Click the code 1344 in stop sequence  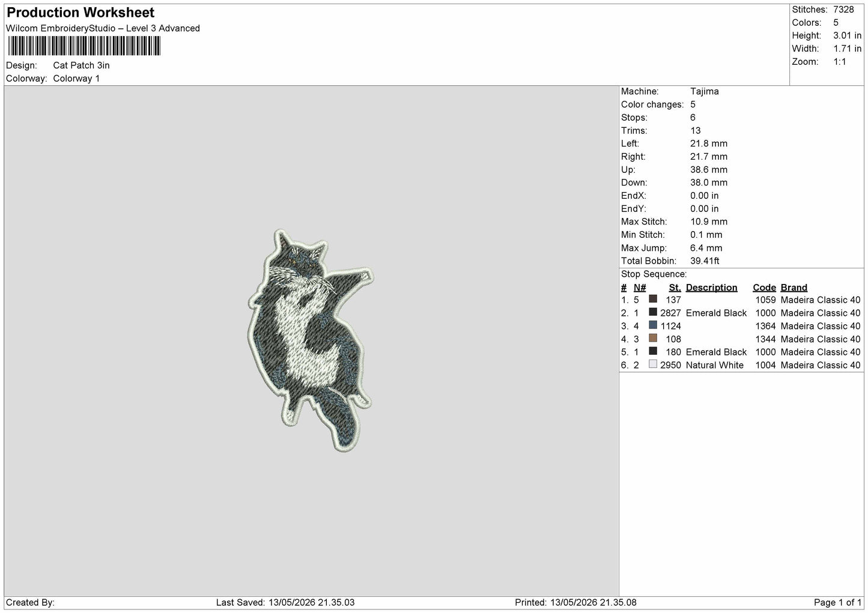point(765,339)
